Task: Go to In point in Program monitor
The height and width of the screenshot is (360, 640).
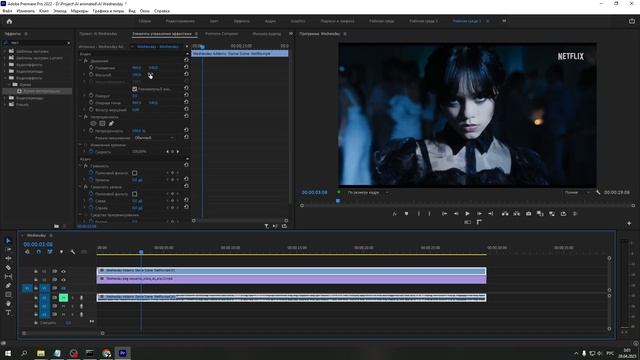Action: click(444, 213)
